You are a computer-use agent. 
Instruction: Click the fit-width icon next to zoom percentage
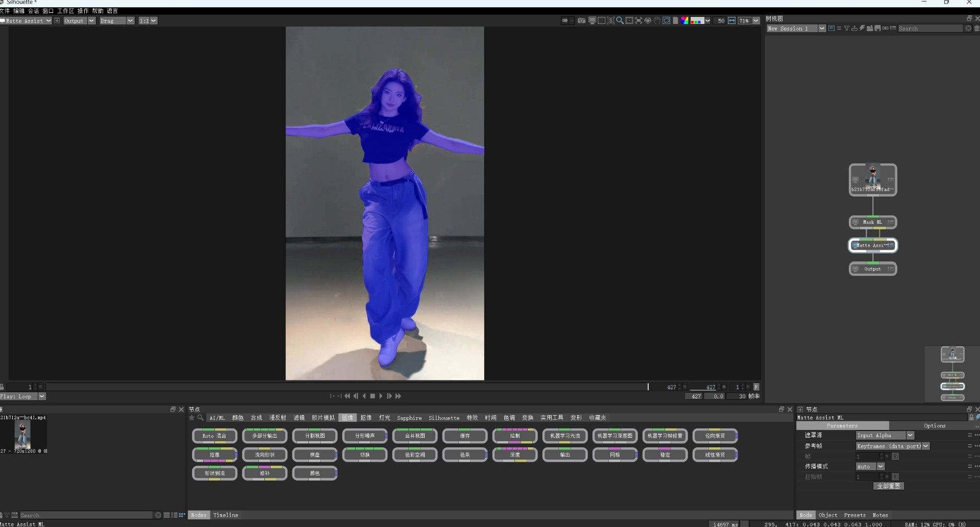(x=731, y=21)
